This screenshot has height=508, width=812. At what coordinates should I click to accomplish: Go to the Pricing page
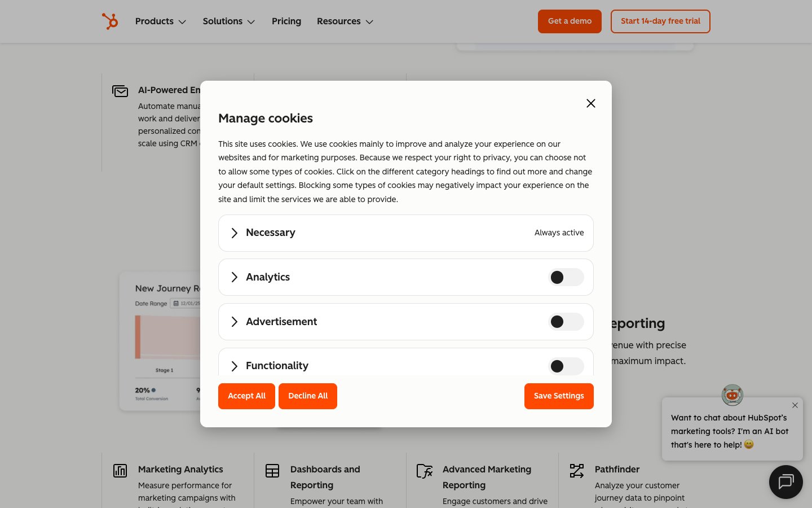(x=286, y=21)
